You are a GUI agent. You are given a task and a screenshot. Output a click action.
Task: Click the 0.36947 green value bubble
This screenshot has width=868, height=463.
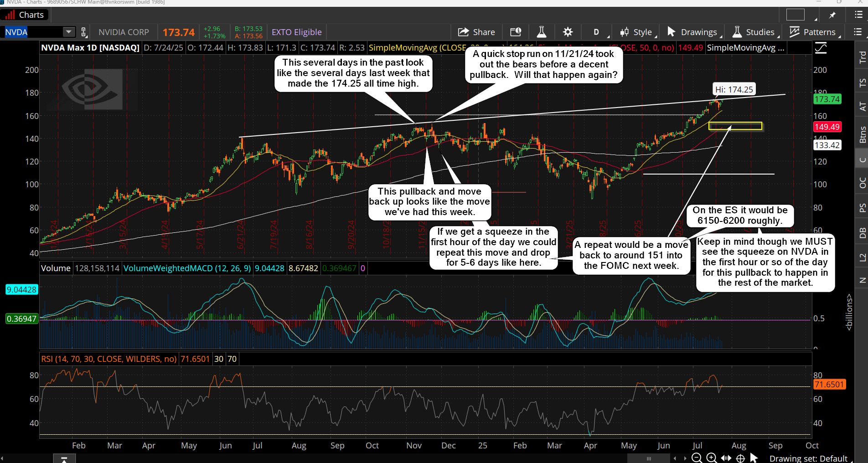pyautogui.click(x=21, y=319)
